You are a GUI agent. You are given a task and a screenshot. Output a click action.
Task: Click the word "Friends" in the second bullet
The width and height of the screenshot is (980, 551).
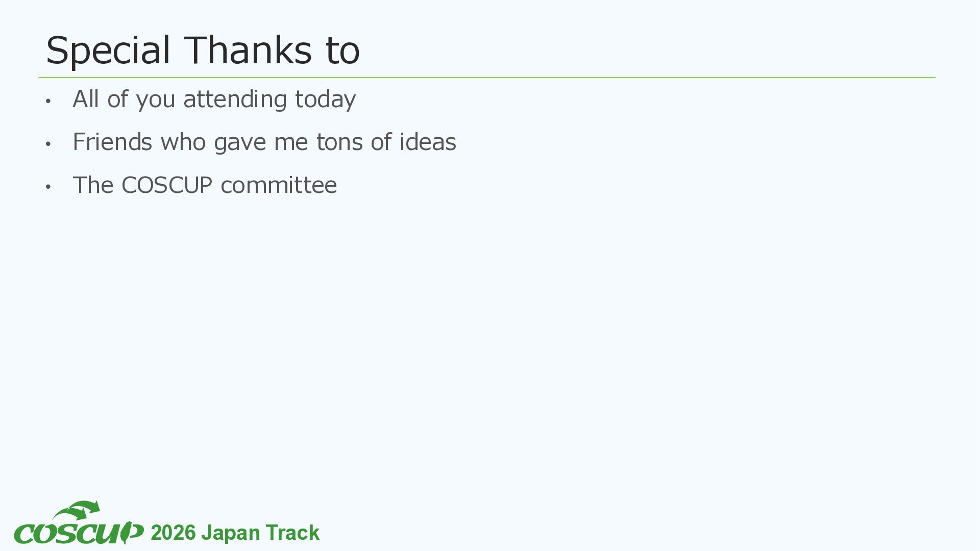tap(112, 141)
